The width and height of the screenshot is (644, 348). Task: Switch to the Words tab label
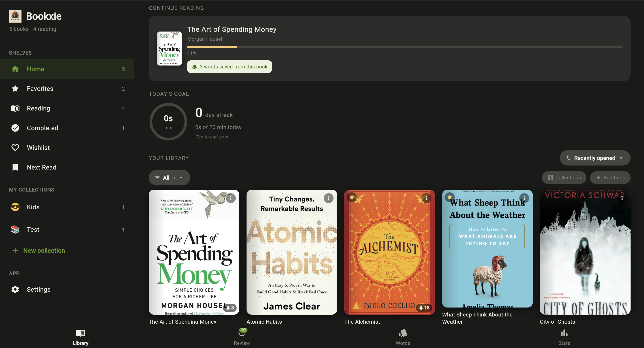[x=403, y=343]
